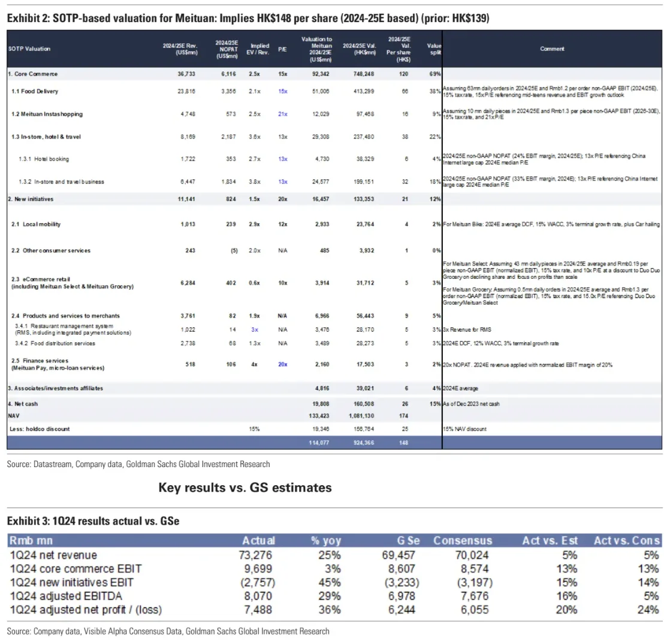Select the 'Value split' column header
664x644 pixels.
[434, 49]
